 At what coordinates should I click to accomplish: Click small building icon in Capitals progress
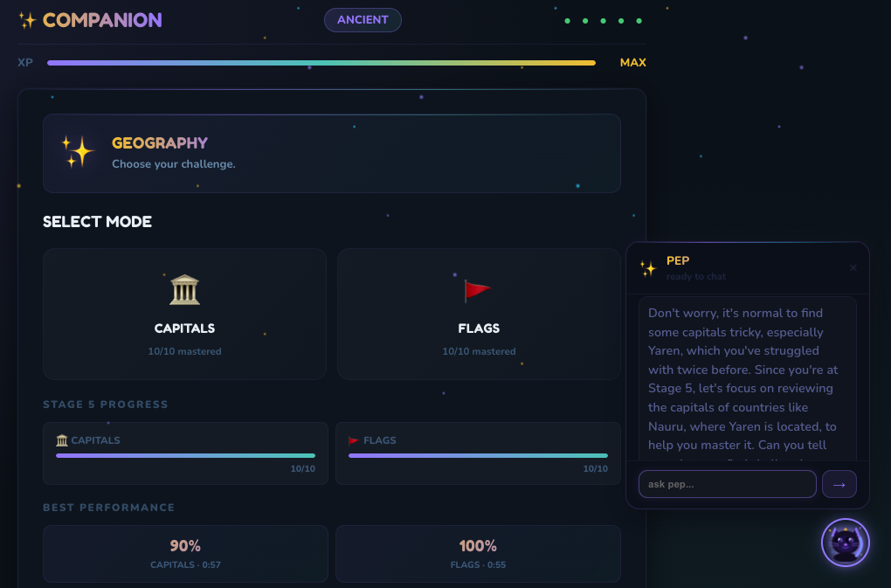pyautogui.click(x=62, y=440)
